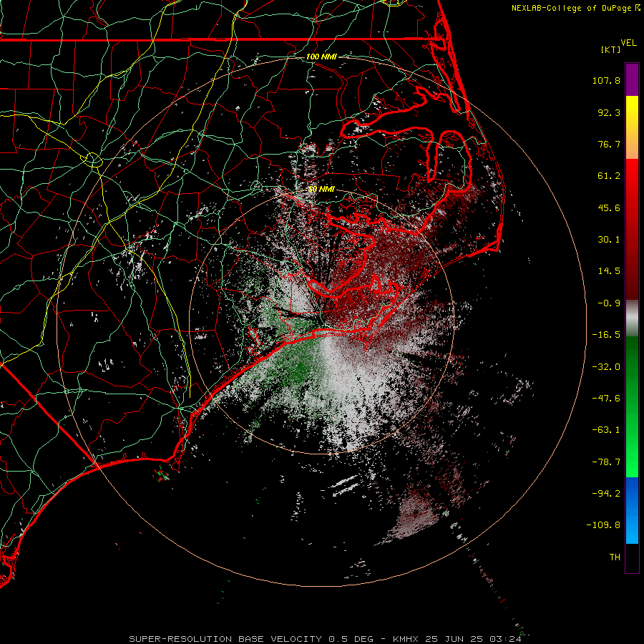Screen dimensions: 644x644
Task: Pick the blue segment of velocity color bar
Action: (x=632, y=510)
